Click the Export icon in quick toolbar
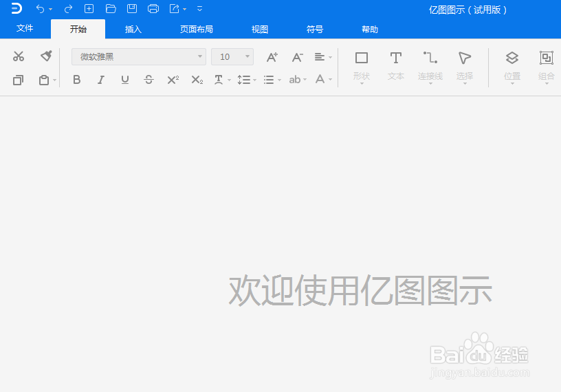Image resolution: width=561 pixels, height=392 pixels. (174, 8)
